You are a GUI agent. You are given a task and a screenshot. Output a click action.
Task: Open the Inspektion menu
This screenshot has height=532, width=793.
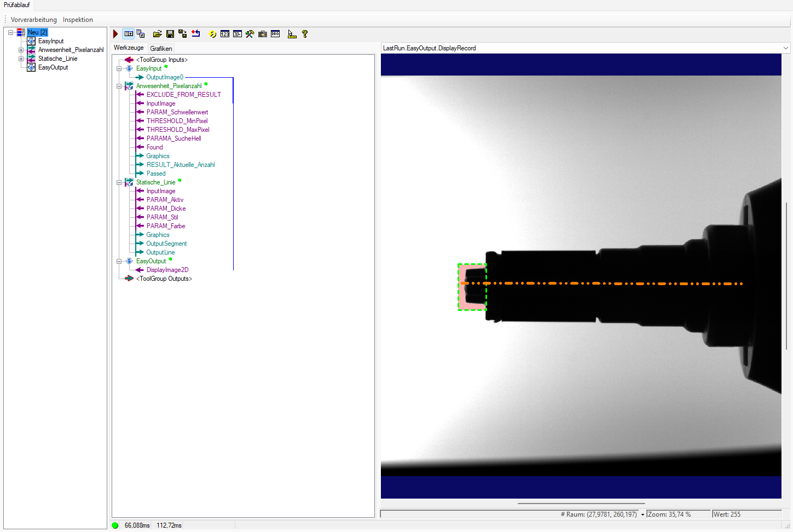78,20
